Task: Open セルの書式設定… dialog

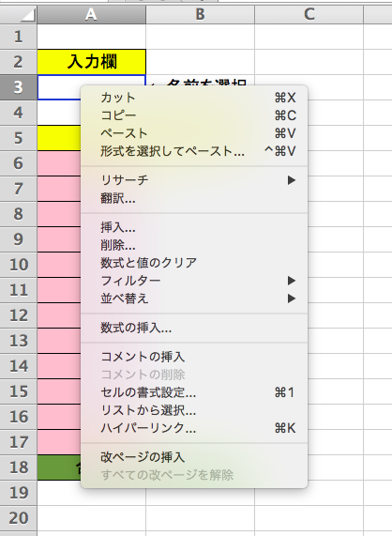Action: click(194, 392)
